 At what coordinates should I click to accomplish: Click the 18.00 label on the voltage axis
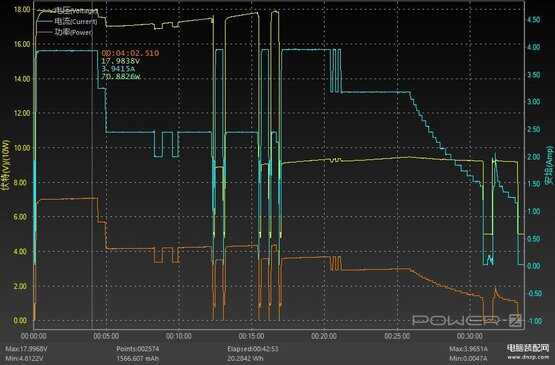coord(22,10)
